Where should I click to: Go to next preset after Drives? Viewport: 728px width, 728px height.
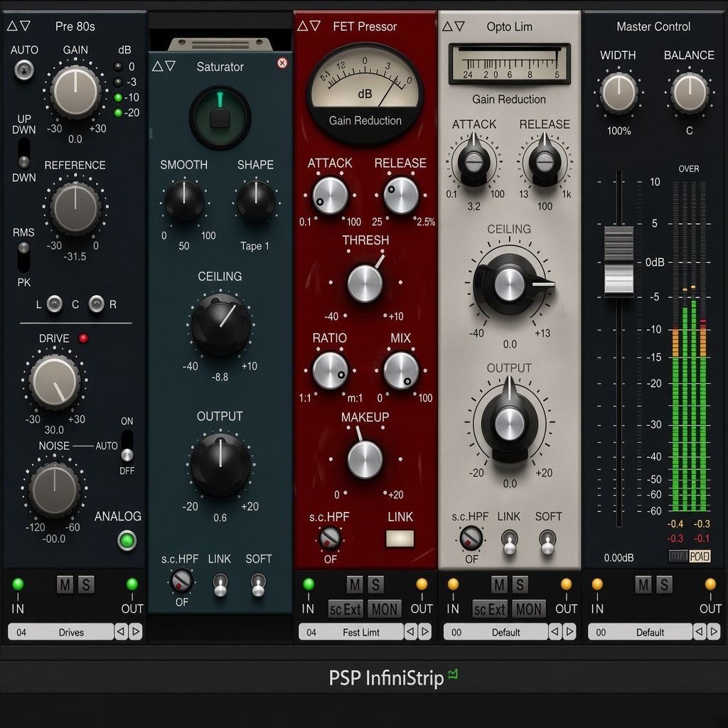[x=136, y=632]
